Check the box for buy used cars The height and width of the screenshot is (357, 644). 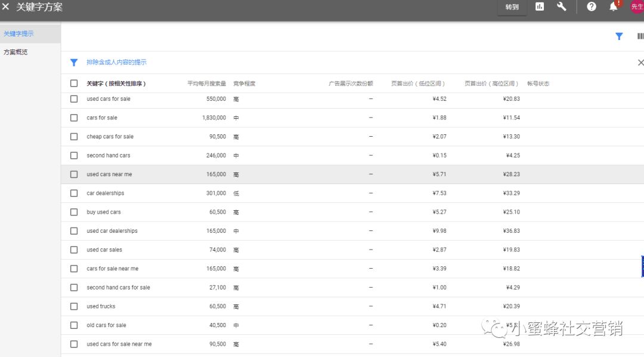coord(74,212)
